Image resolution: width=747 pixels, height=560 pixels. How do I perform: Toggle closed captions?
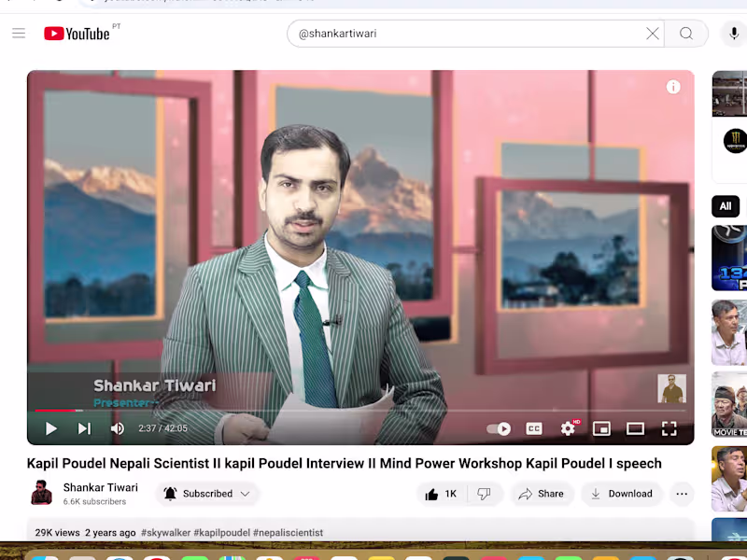coord(533,428)
